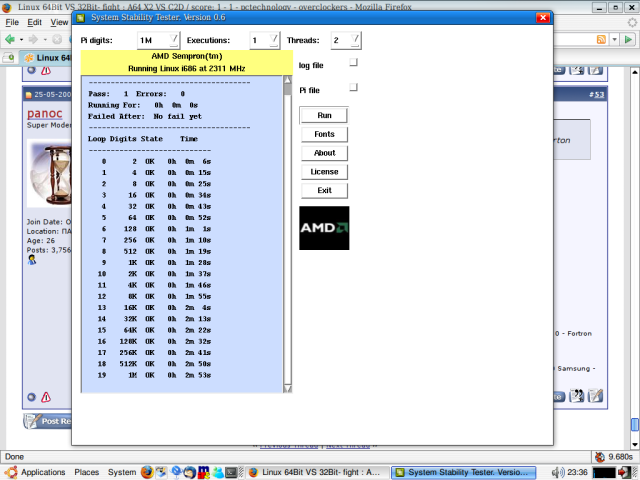640x480 pixels.
Task: Click the logout icon in panel
Action: point(624,472)
